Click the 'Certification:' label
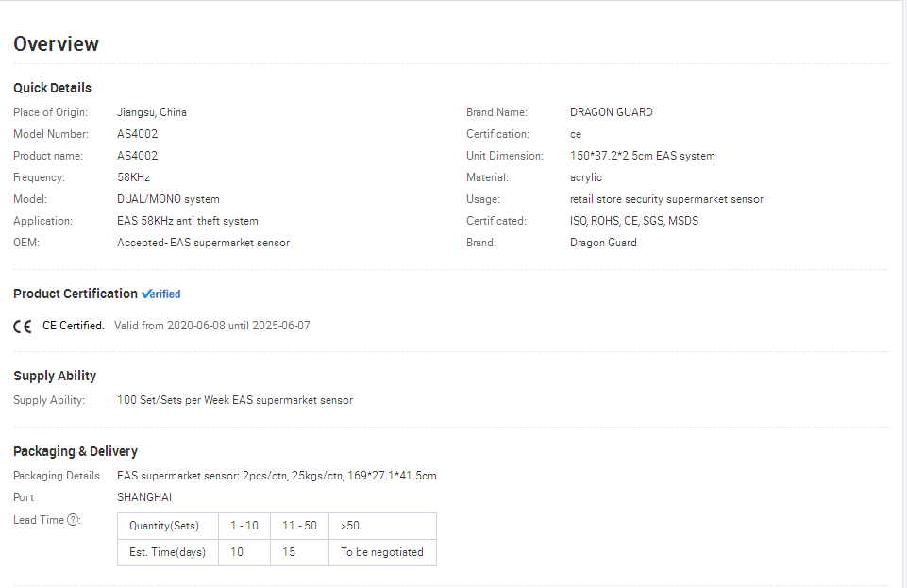Image resolution: width=907 pixels, height=588 pixels. (x=497, y=134)
